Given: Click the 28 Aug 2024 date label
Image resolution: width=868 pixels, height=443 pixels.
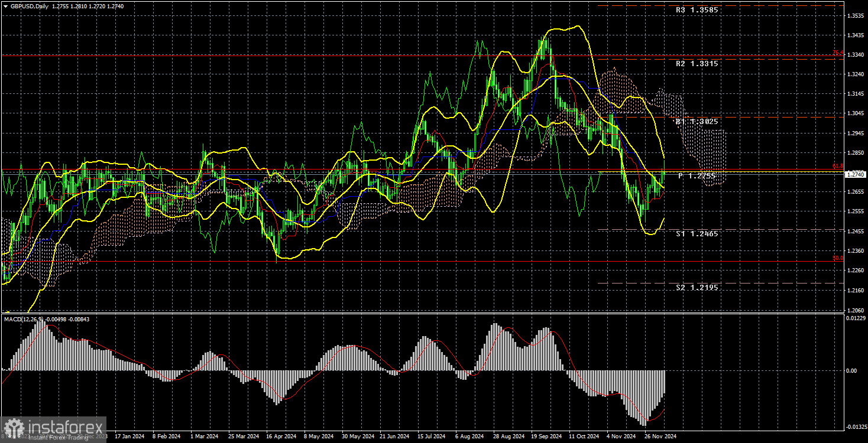Looking at the screenshot, I should (x=509, y=437).
